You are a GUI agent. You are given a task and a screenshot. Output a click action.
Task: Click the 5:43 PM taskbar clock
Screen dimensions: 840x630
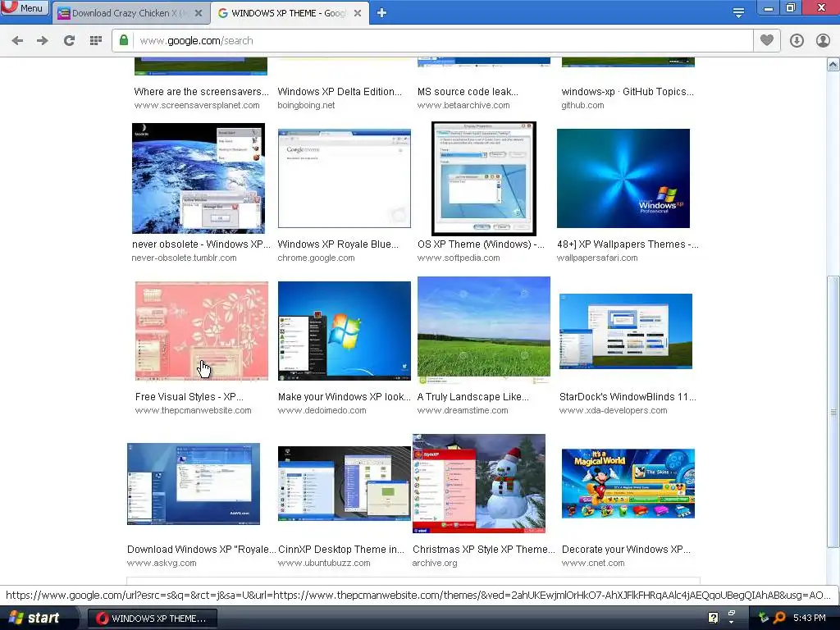pos(810,619)
